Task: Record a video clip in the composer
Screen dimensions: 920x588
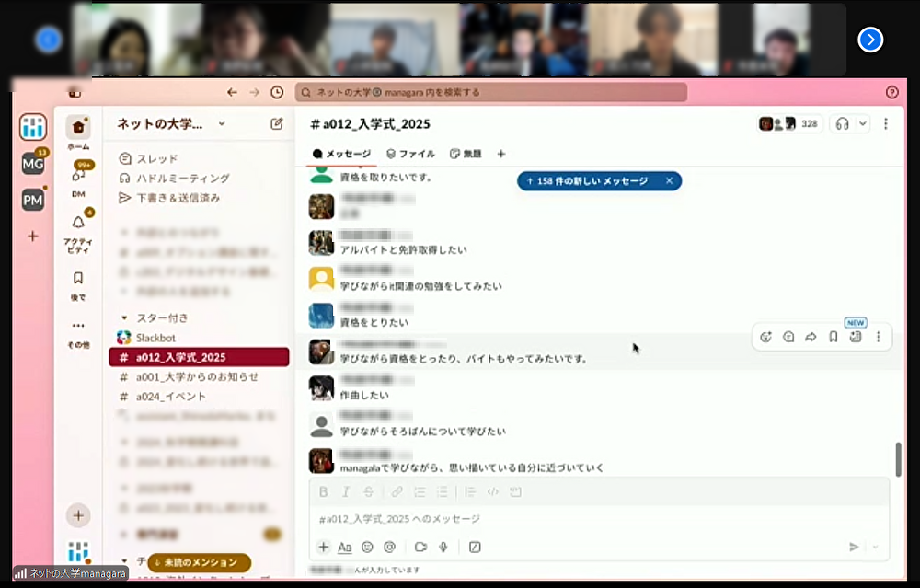Action: point(420,547)
